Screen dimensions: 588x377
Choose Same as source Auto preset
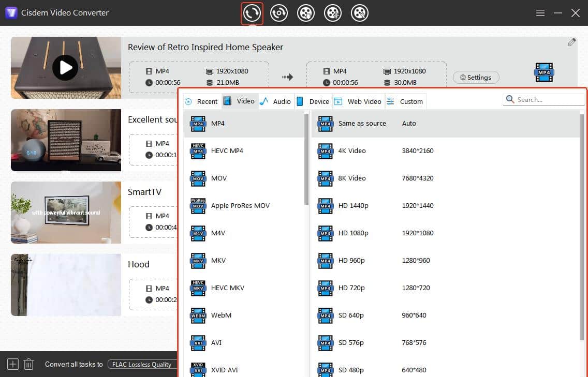click(x=445, y=123)
